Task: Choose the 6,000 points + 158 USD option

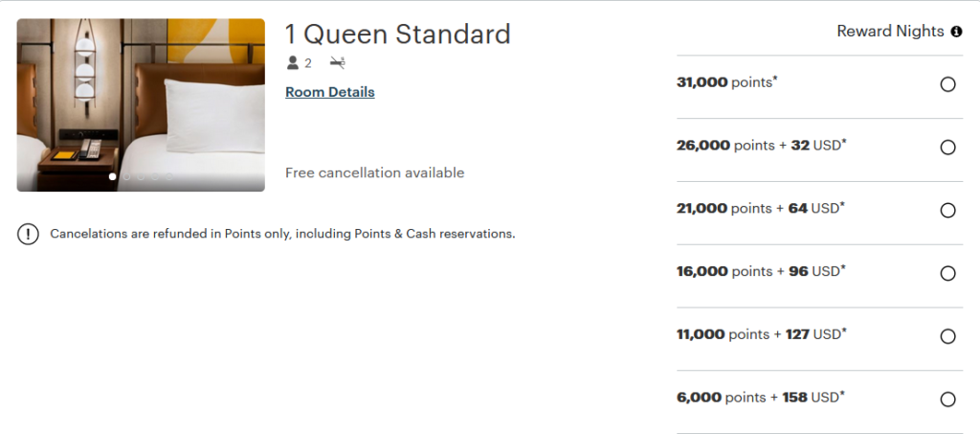Action: [x=947, y=400]
